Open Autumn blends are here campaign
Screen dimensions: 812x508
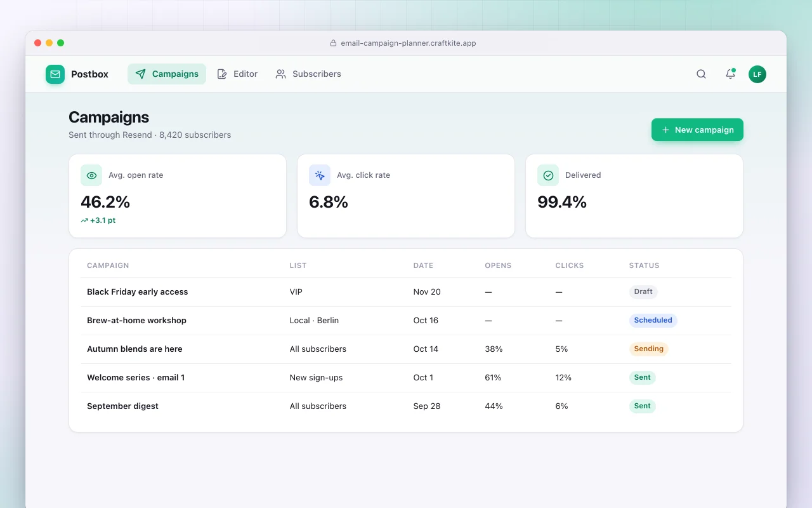[134, 349]
